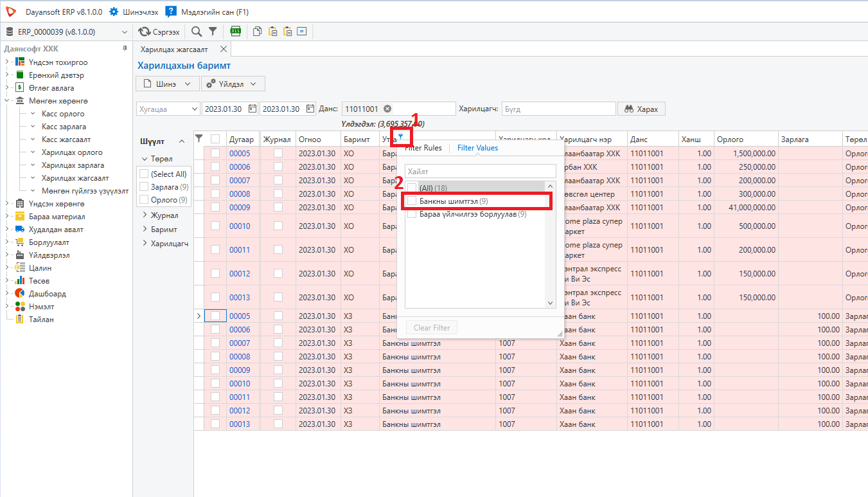
Task: Open Касс орлого in the tree
Action: tap(63, 114)
